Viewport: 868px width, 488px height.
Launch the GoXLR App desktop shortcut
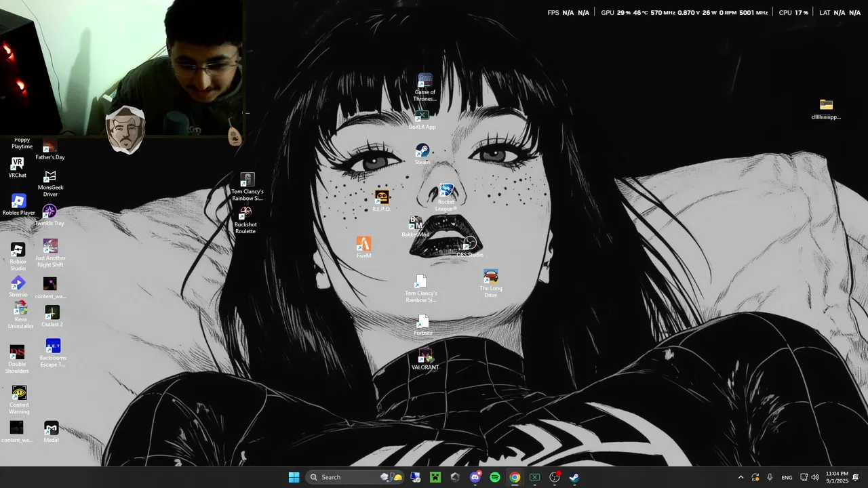click(422, 120)
